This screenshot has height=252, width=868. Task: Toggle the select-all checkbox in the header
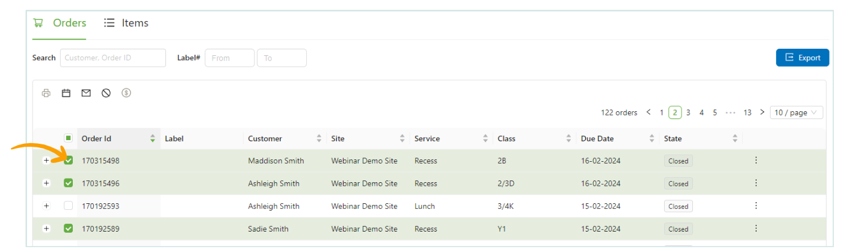69,138
